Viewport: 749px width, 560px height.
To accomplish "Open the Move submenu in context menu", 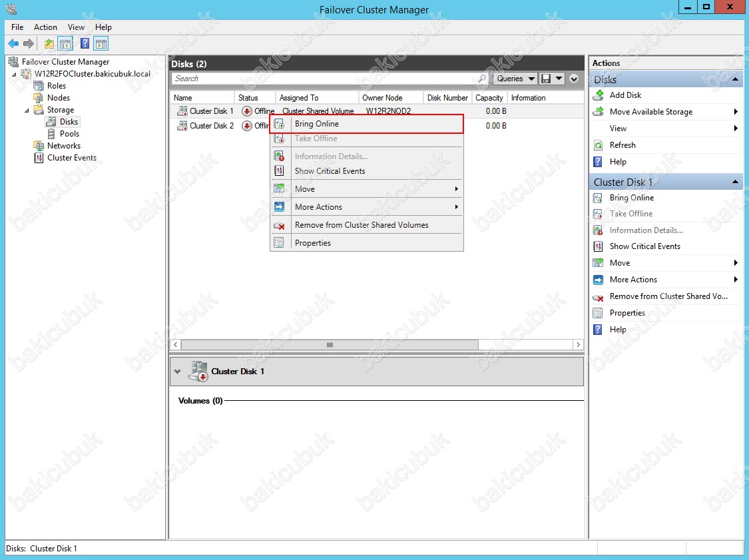I will point(367,188).
